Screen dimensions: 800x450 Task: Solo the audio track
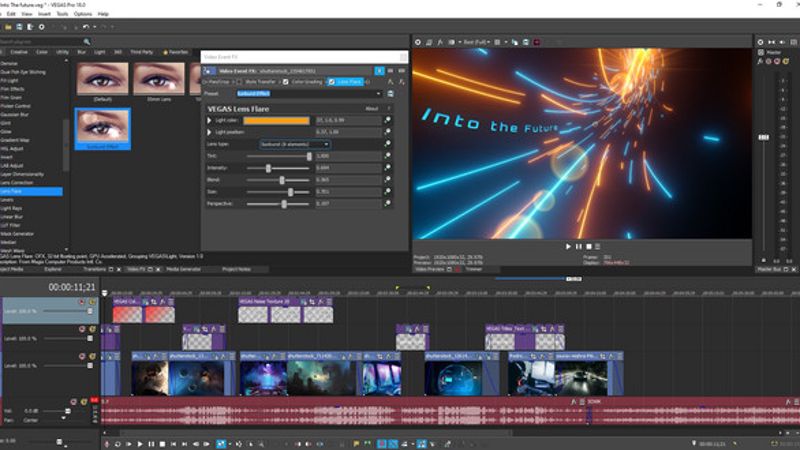pos(84,402)
